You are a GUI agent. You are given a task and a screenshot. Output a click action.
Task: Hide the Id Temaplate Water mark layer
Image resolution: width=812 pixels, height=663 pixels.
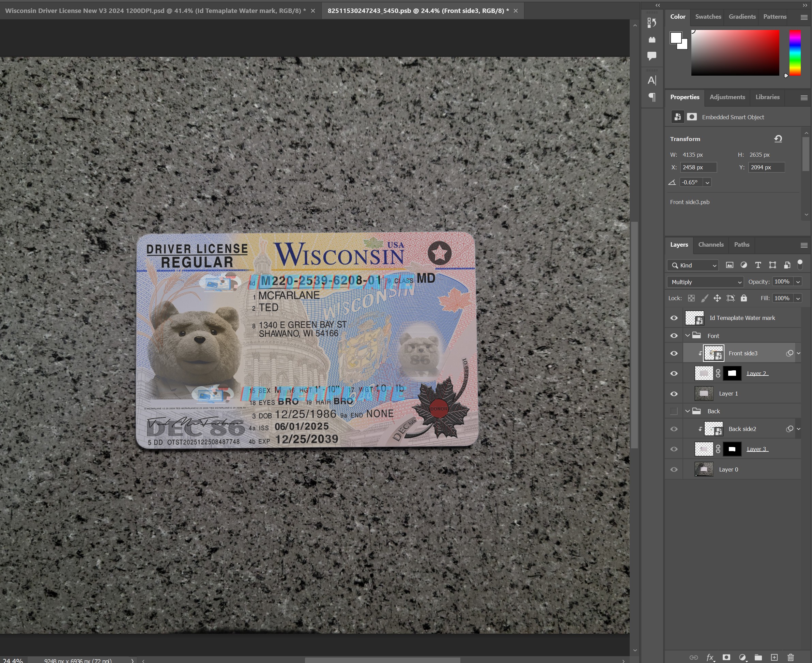click(674, 318)
